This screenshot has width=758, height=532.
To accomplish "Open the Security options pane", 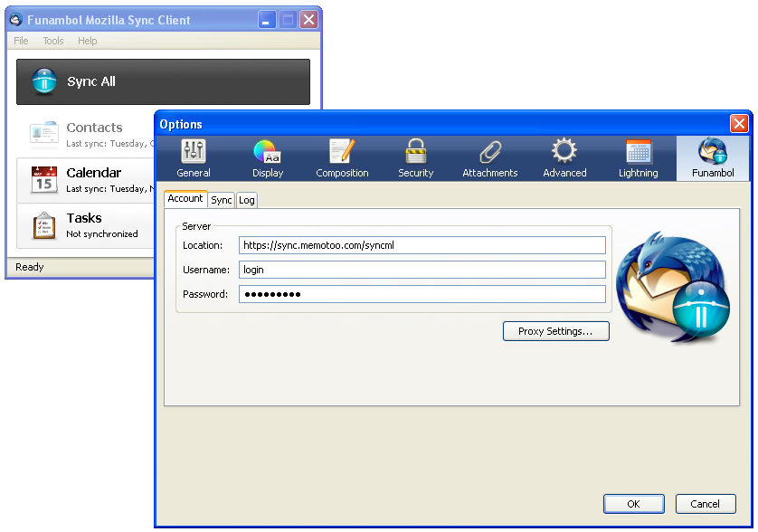I will coord(416,158).
